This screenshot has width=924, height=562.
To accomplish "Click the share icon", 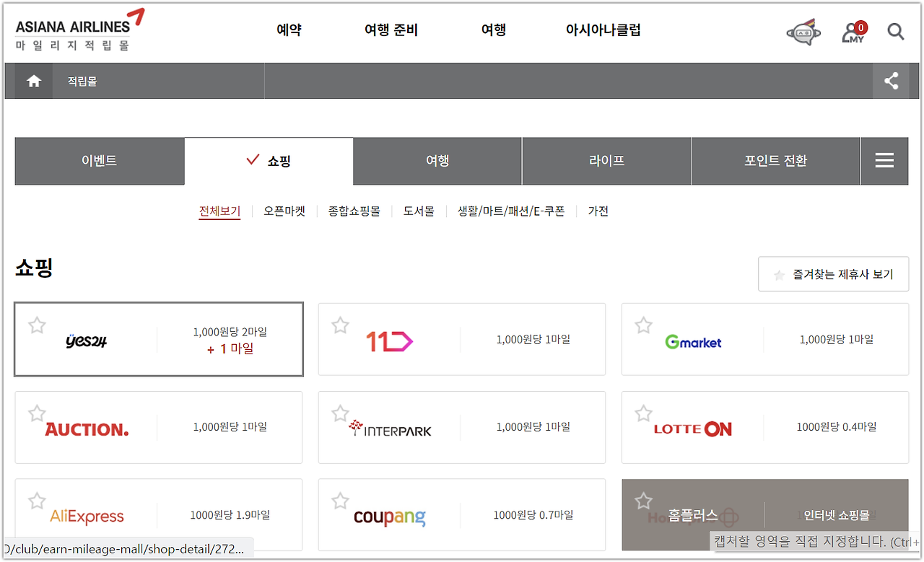I will click(892, 81).
